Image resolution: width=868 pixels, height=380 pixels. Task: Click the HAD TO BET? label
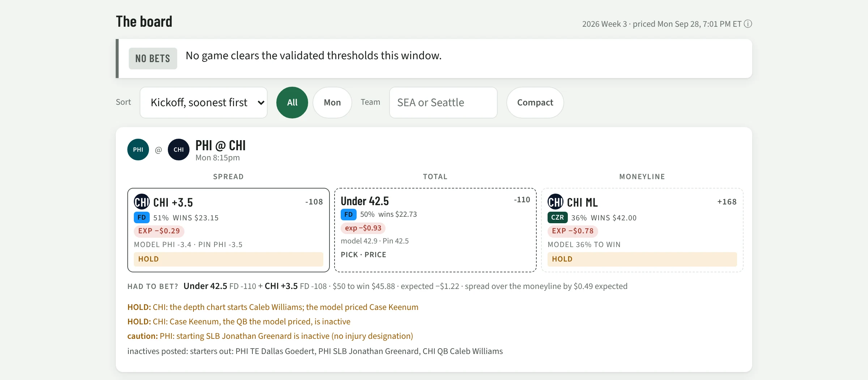tap(153, 287)
